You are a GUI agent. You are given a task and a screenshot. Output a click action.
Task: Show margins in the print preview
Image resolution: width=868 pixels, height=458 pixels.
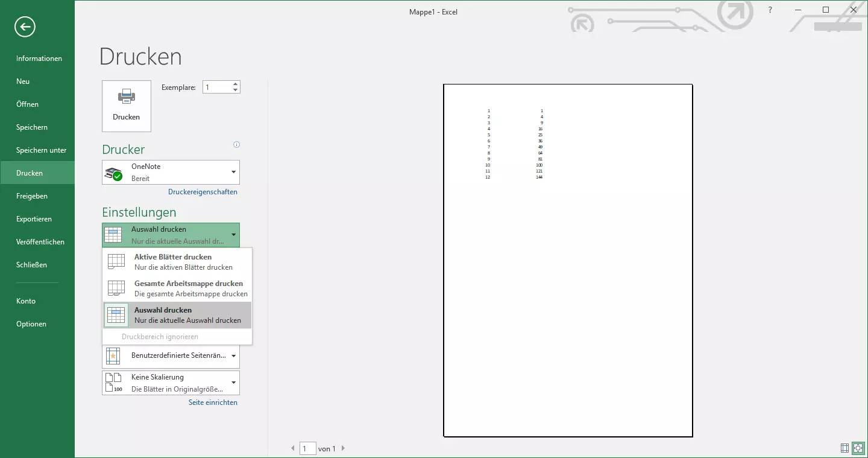coord(844,448)
